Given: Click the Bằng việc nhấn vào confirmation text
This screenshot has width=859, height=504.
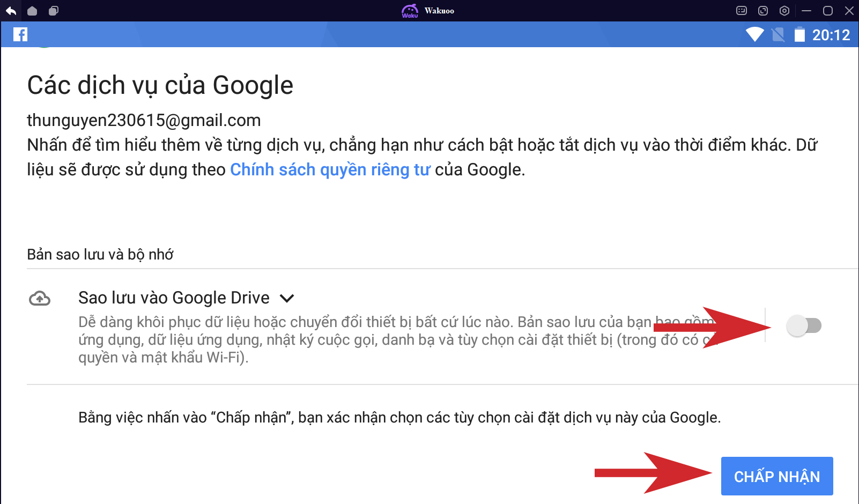Looking at the screenshot, I should coord(399,417).
